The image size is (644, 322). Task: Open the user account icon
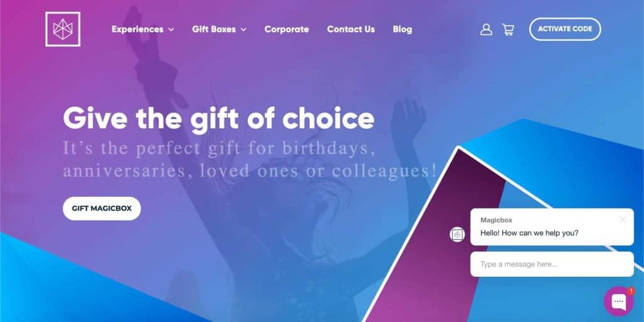click(486, 29)
